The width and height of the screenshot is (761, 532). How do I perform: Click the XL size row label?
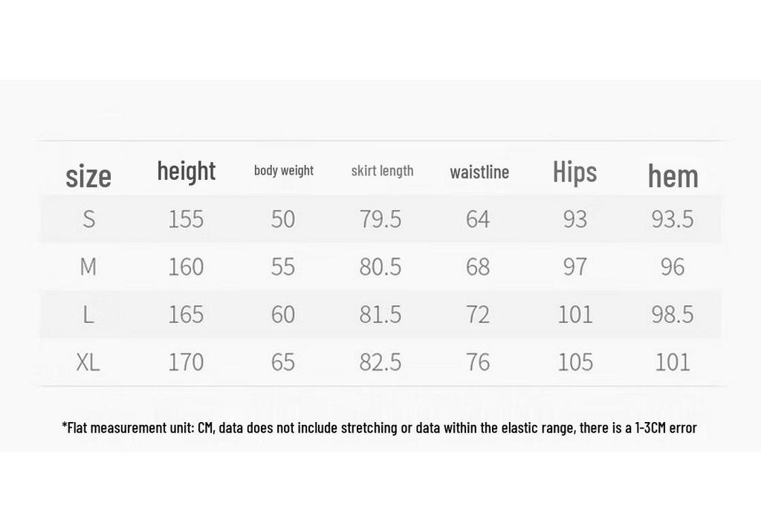[x=88, y=362]
